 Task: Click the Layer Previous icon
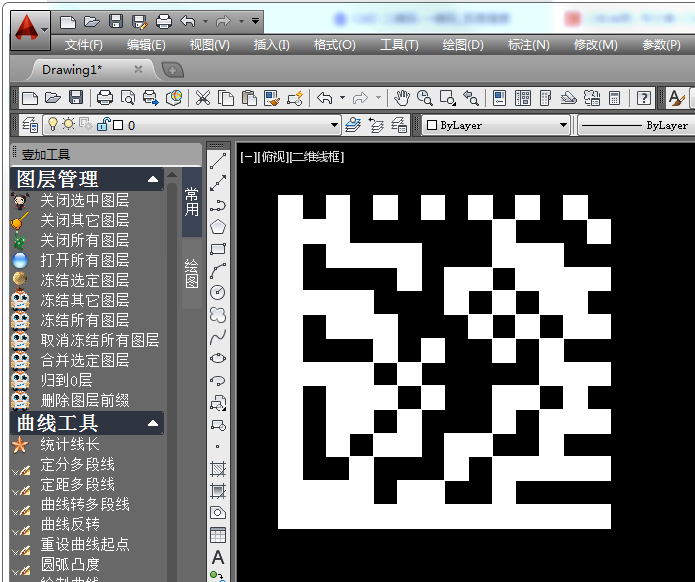tap(376, 125)
